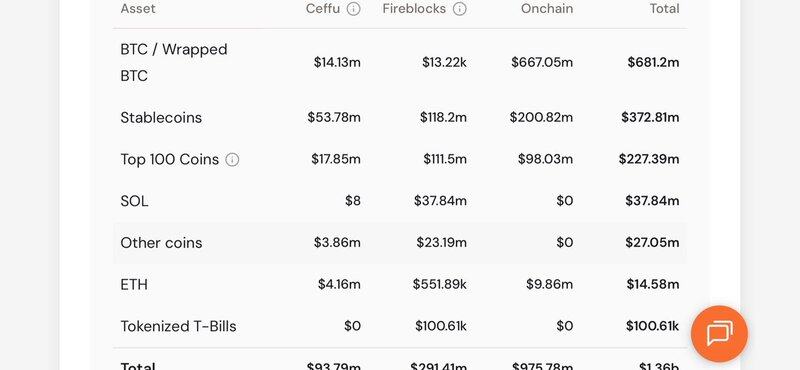Select the ETH asset row
Viewport: 800px width, 370px height.
tap(400, 284)
